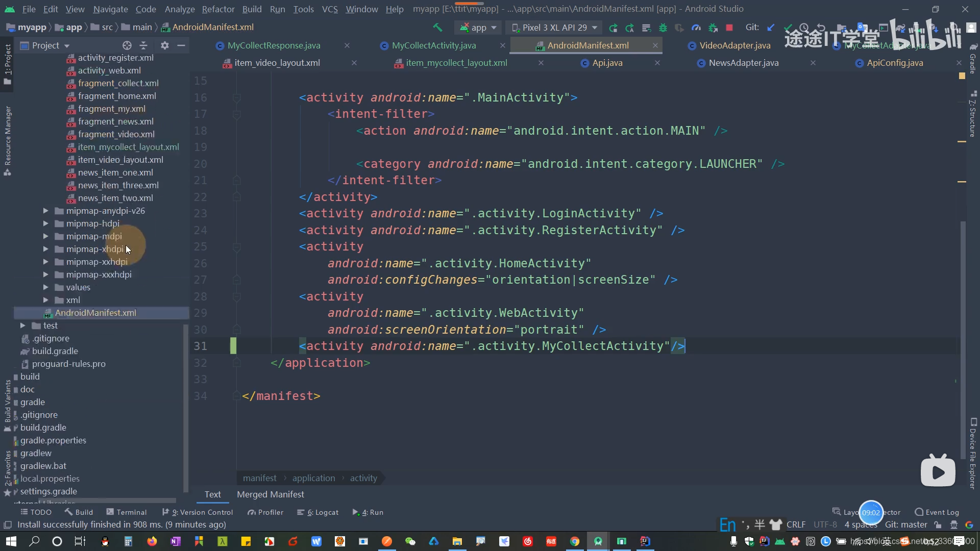Switch to MyCollectActivity.java tab
Screen dimensions: 980x551
click(433, 45)
